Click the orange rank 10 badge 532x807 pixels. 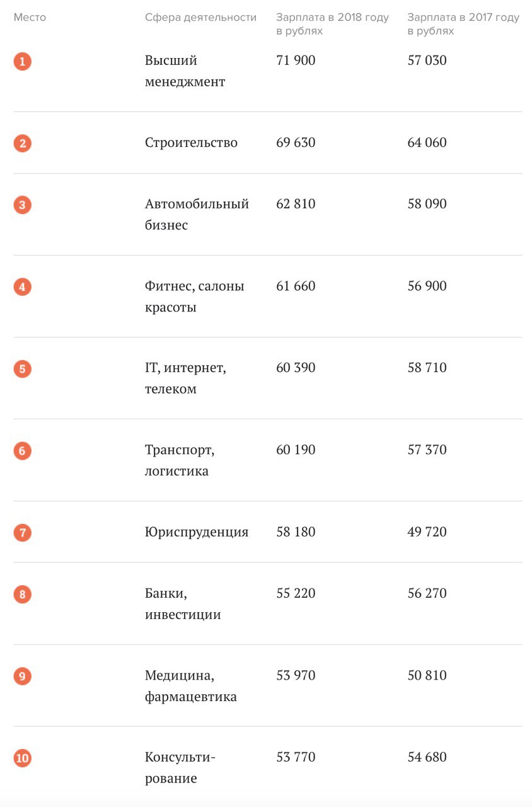pos(22,758)
